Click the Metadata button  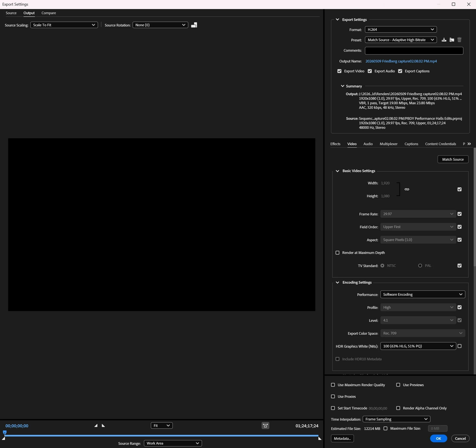342,439
